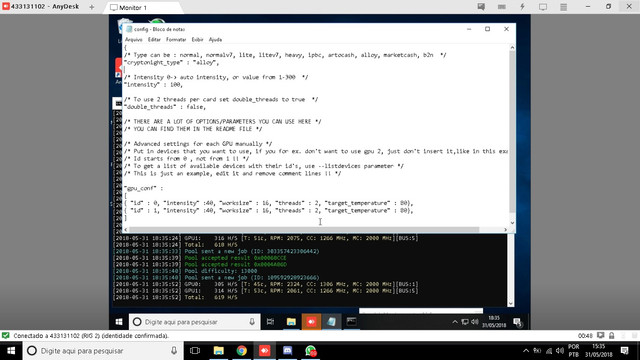640x360 pixels.
Task: Expand the remote system tray chevron
Action: [x=455, y=322]
